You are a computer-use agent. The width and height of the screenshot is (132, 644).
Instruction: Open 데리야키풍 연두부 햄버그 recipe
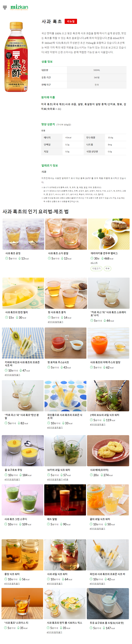pyautogui.click(x=109, y=234)
